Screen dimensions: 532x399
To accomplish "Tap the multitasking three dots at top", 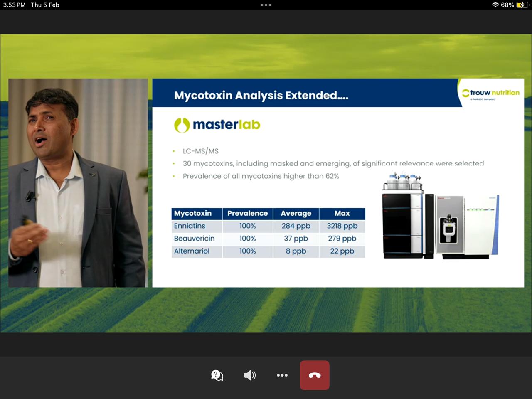I will (266, 5).
